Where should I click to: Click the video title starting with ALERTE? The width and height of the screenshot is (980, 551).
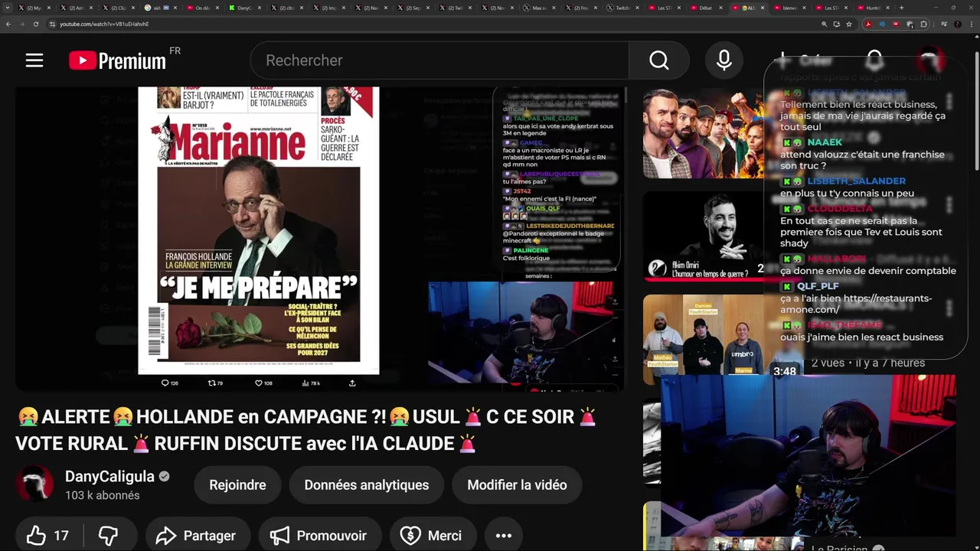coord(306,430)
